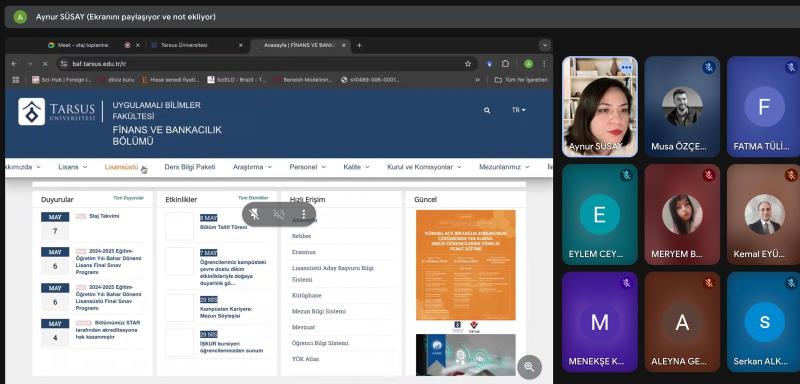800x384 pixels.
Task: Open the Chrome profile avatar
Action: tap(528, 64)
